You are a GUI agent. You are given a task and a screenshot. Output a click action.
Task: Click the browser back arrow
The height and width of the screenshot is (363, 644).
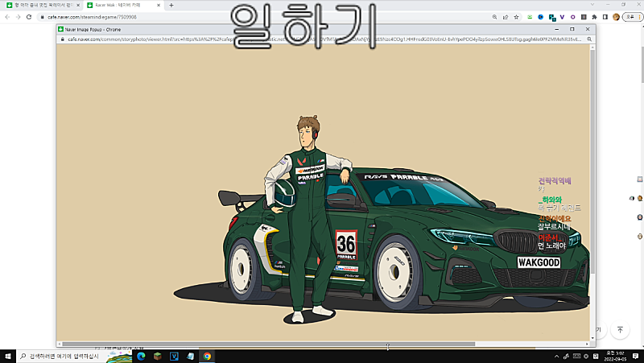tap(6, 16)
